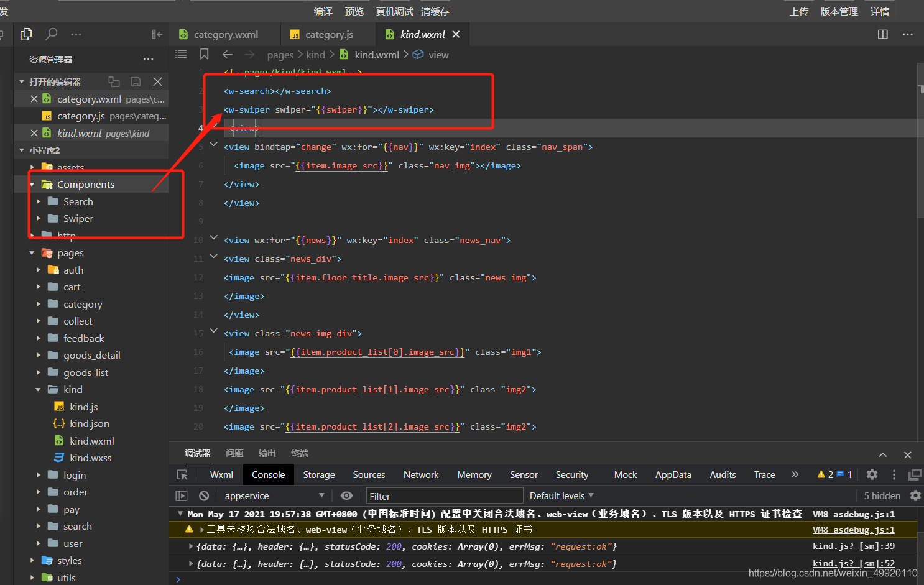Screen dimensions: 924x585
Task: Click save all icon in open editors
Action: point(136,81)
